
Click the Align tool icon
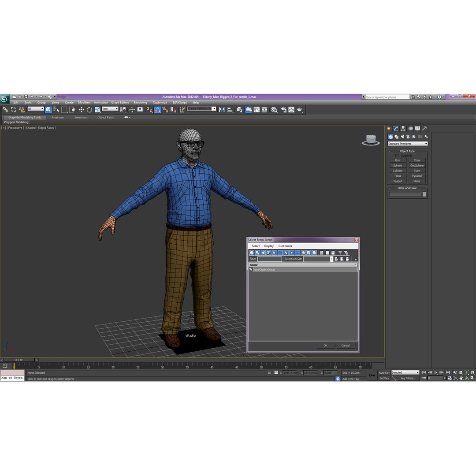(230, 110)
